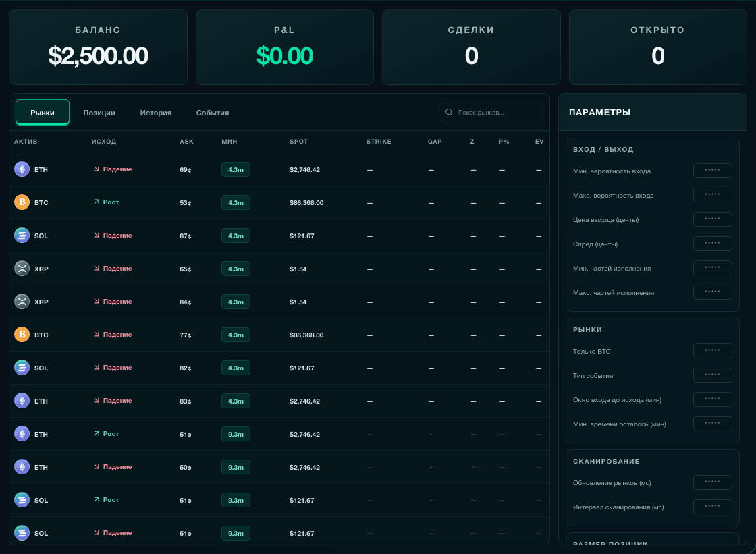
Task: Switch to the Позиции tab
Action: tap(99, 112)
